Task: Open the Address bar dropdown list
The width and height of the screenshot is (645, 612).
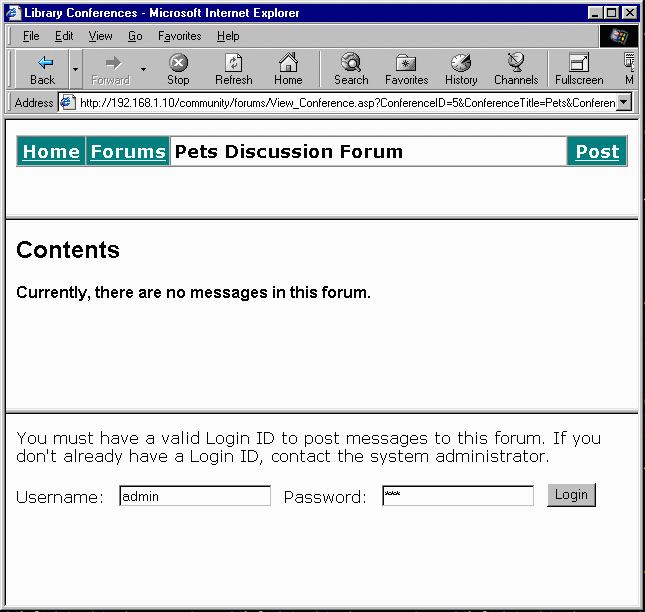Action: point(624,102)
